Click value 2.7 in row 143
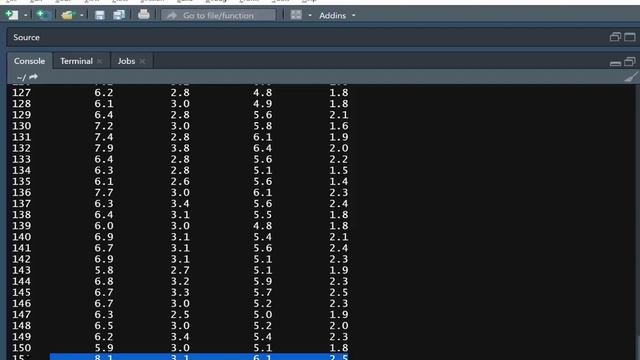The height and width of the screenshot is (360, 640). (x=180, y=270)
